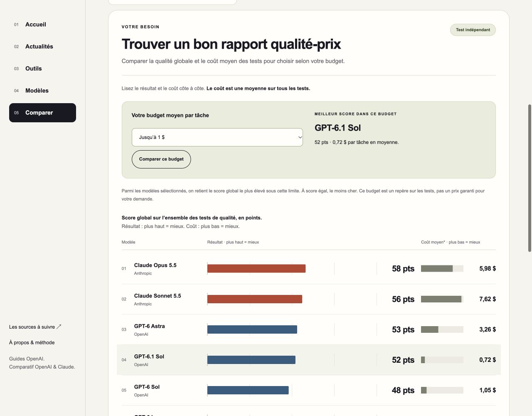
Task: Click the '5,98 $' cost value
Action: pos(488,269)
